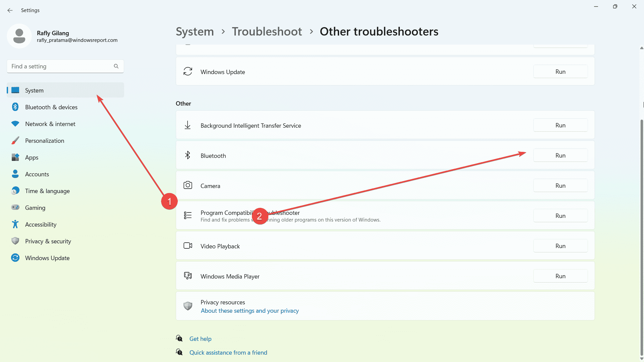This screenshot has width=644, height=362.
Task: Click Quick assistance from a friend
Action: pyautogui.click(x=228, y=352)
